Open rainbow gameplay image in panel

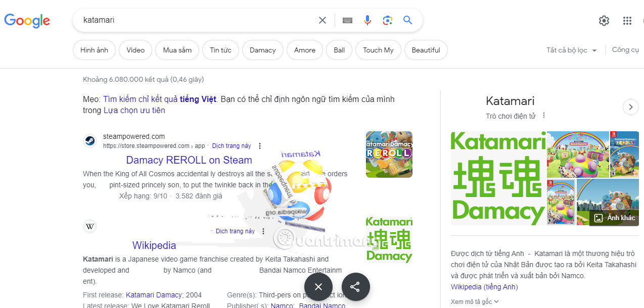(x=578, y=155)
